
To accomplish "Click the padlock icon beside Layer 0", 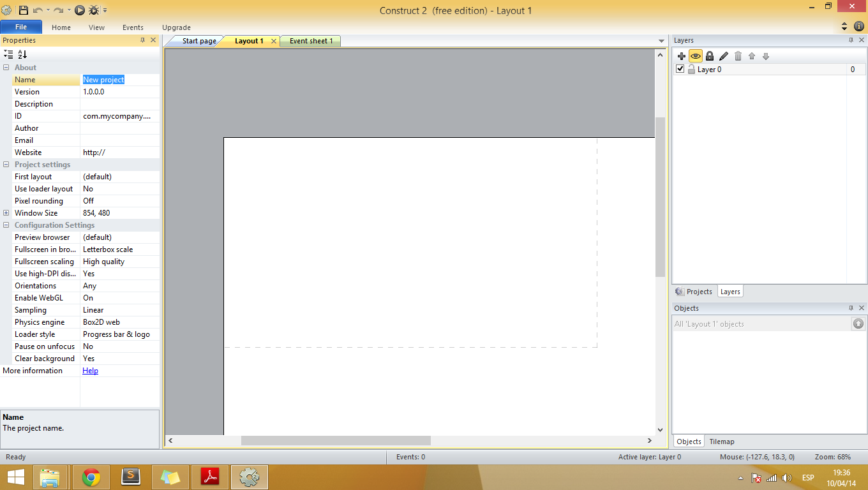I will 691,69.
